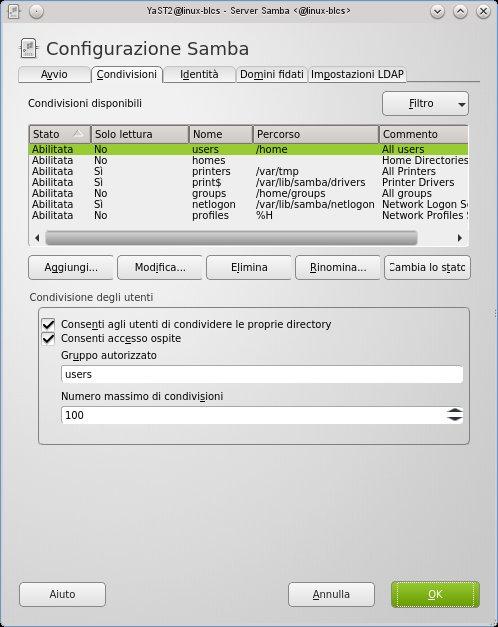Image resolution: width=498 pixels, height=627 pixels.
Task: Sort table by Percorso column header
Action: pos(316,134)
